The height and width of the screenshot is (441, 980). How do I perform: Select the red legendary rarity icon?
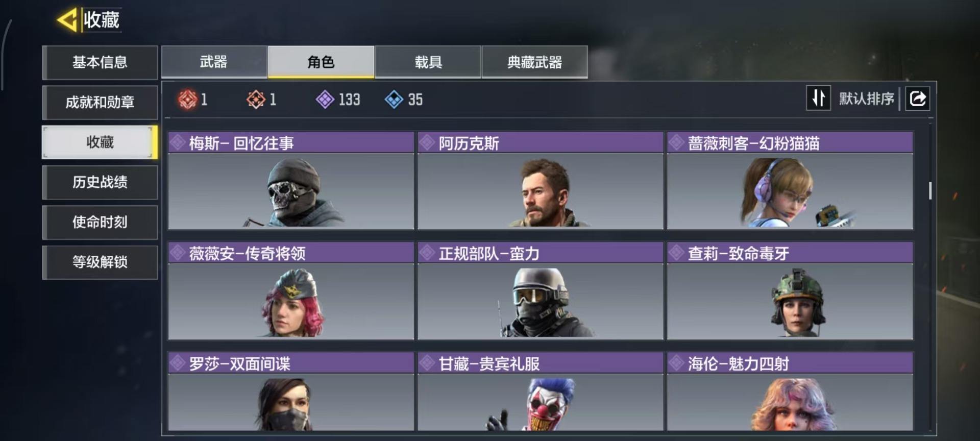click(187, 99)
